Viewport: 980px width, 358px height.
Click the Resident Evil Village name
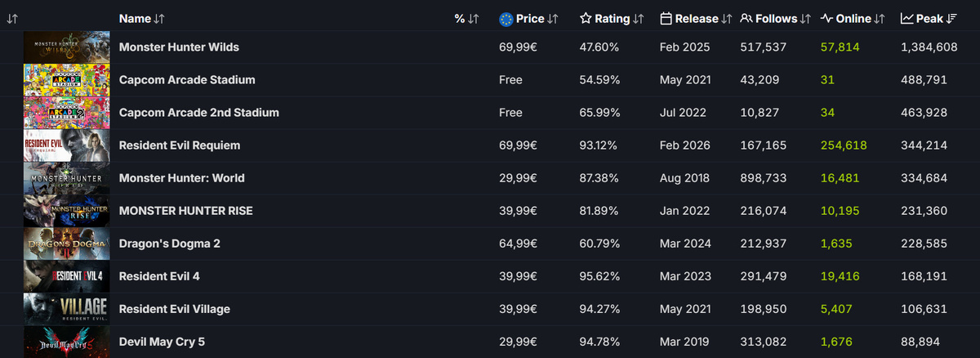pyautogui.click(x=174, y=309)
